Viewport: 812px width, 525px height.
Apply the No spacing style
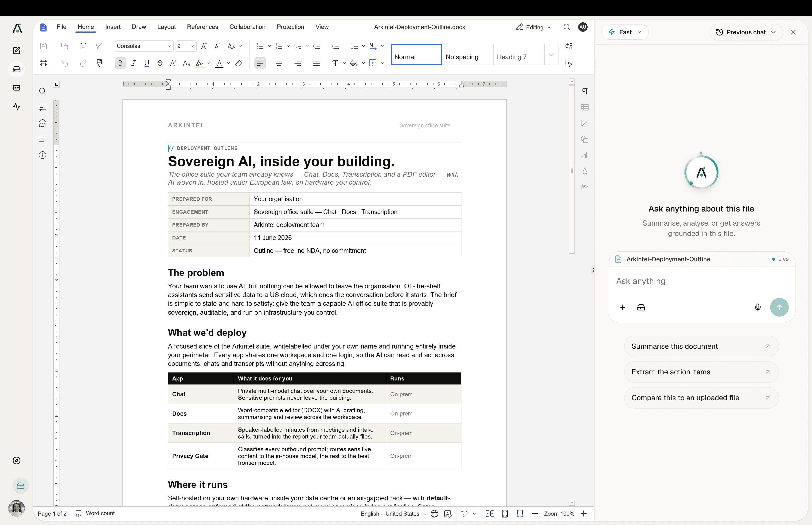[468, 55]
